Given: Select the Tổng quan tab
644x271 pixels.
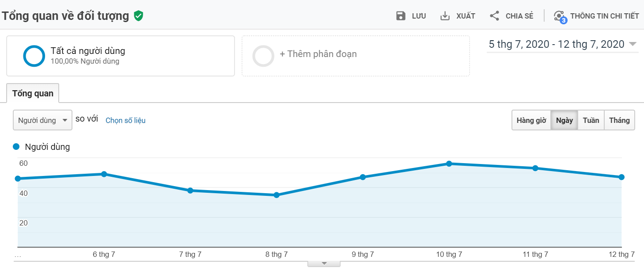Looking at the screenshot, I should [x=33, y=93].
